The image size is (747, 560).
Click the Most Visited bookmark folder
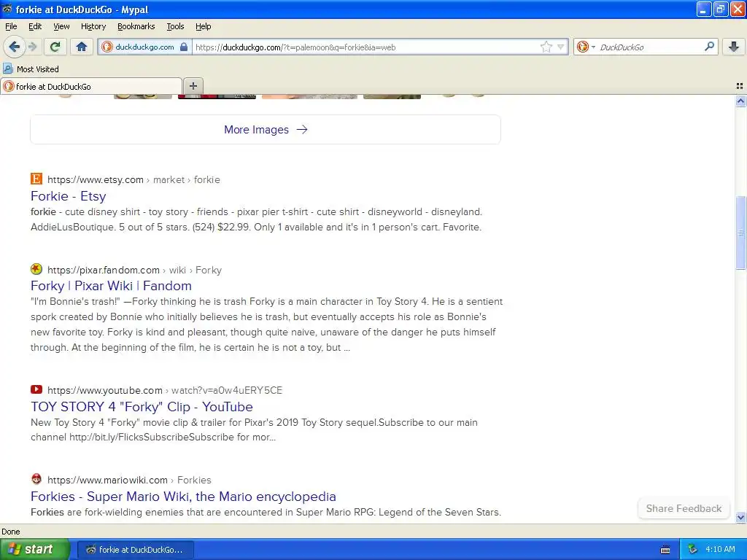point(31,69)
